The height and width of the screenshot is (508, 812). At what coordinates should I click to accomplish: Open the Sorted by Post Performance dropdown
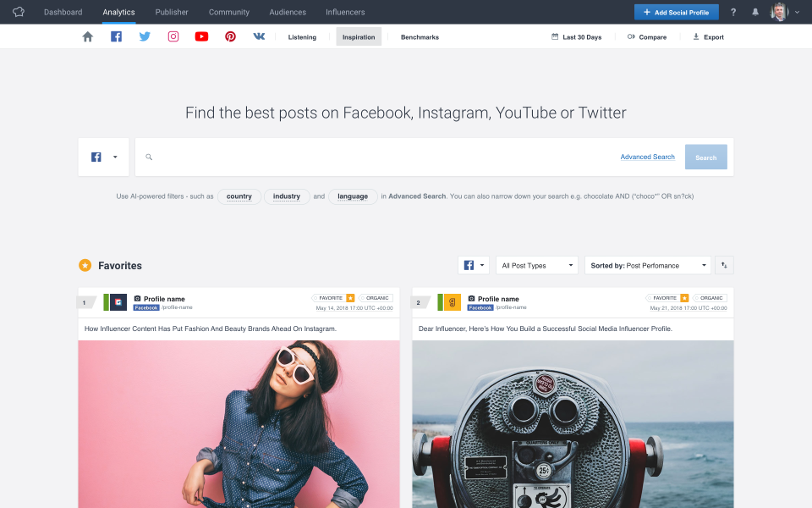[x=648, y=265]
